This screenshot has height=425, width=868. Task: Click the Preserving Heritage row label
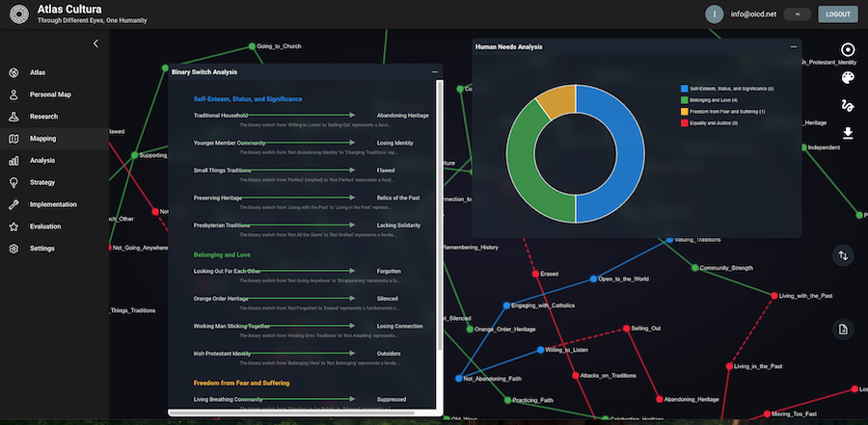218,198
